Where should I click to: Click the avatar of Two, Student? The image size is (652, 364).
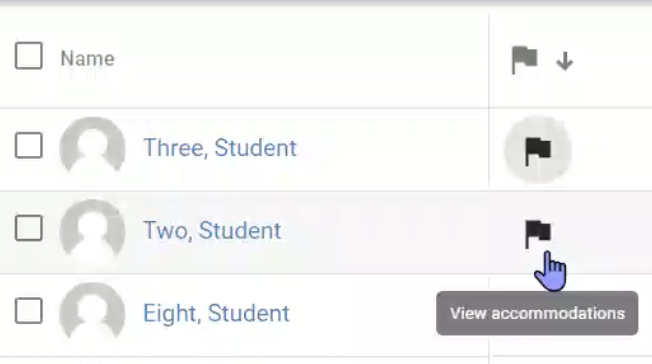(x=92, y=230)
